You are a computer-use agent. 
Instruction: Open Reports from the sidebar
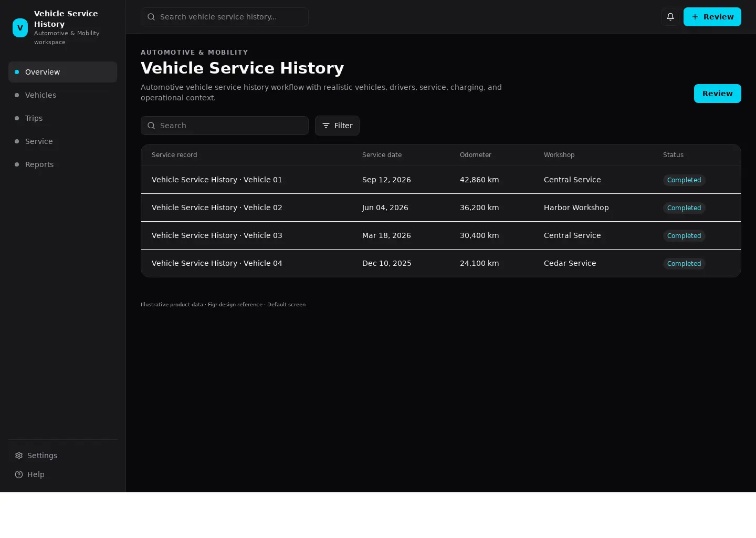tap(62, 164)
